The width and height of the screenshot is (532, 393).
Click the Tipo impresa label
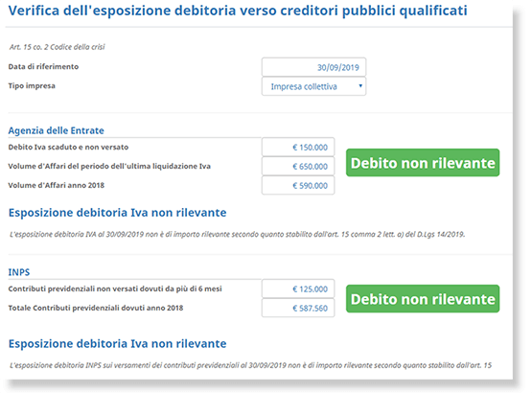tap(32, 86)
